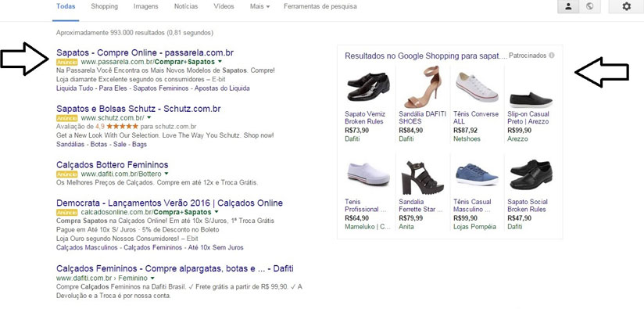Image resolution: width=644 pixels, height=309 pixels.
Task: Open Democrata Lançamentos Verão 2016 result
Action: tap(170, 203)
